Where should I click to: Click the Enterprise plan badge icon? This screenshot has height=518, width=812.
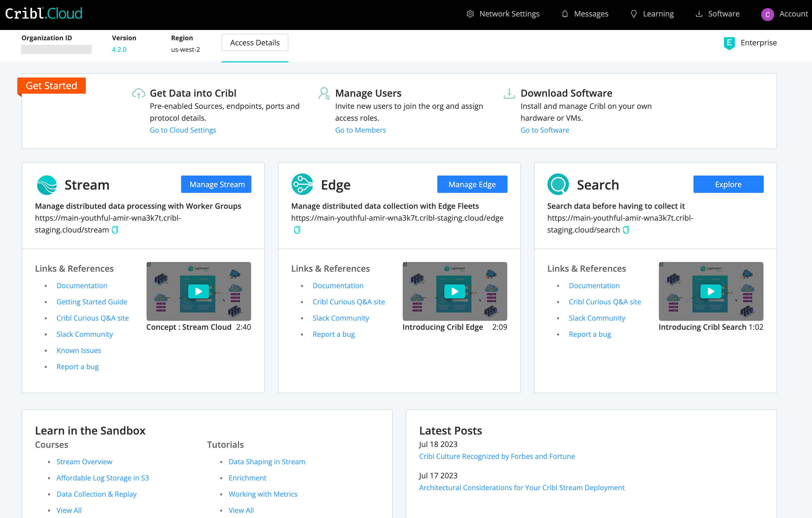[x=729, y=43]
